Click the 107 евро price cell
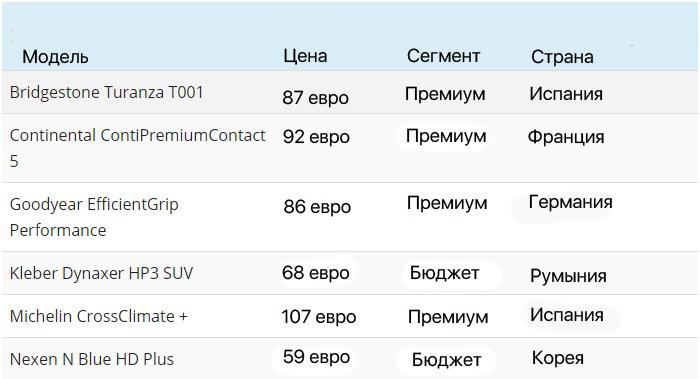 [x=319, y=317]
